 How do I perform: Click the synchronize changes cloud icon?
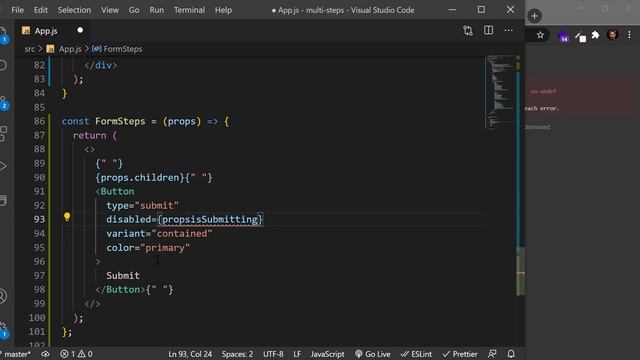tap(45, 354)
